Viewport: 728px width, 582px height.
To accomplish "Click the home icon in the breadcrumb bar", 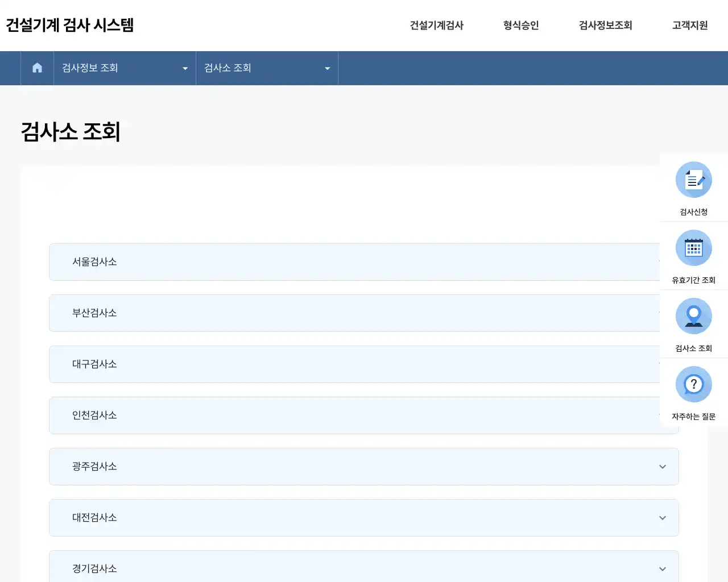I will point(37,68).
